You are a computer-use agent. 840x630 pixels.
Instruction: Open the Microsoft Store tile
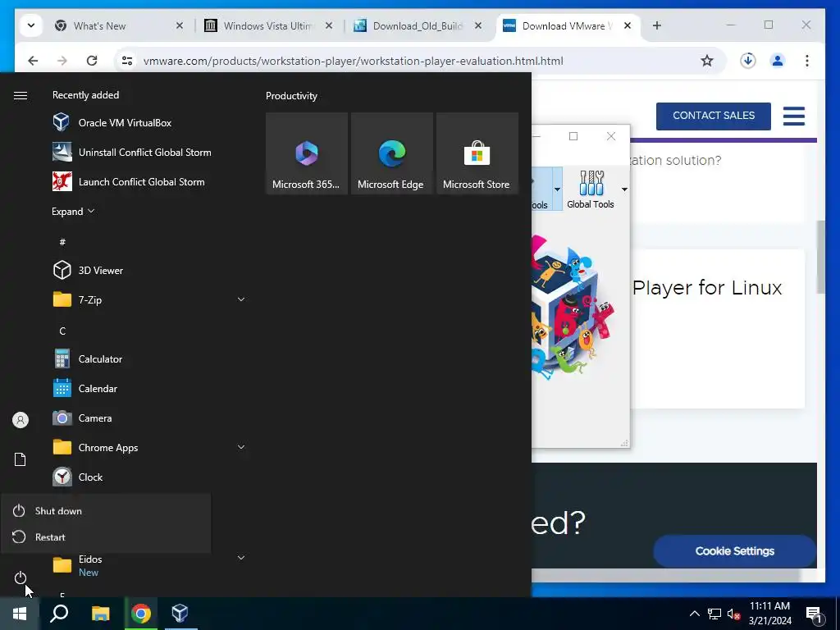coord(477,153)
